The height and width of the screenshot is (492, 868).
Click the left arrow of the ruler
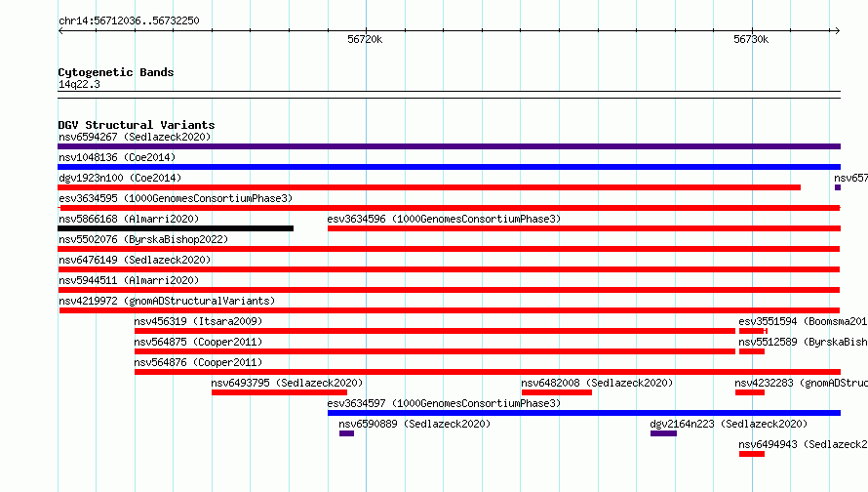click(x=60, y=30)
